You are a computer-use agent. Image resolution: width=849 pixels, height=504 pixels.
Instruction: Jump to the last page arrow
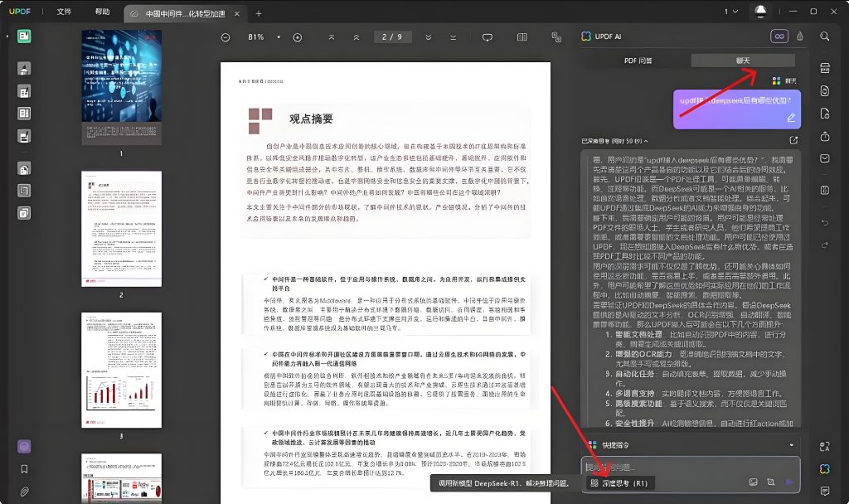pos(454,37)
